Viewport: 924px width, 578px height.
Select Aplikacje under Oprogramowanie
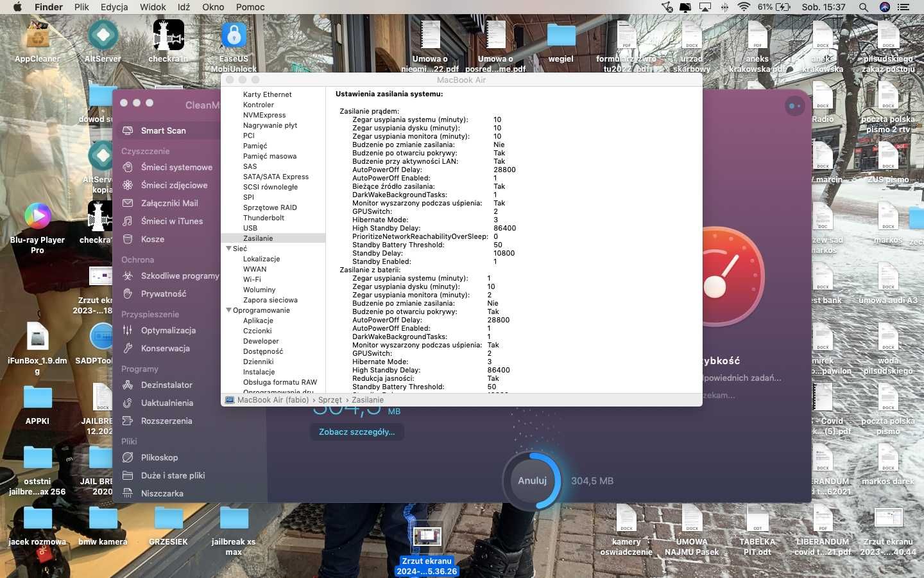tap(258, 320)
